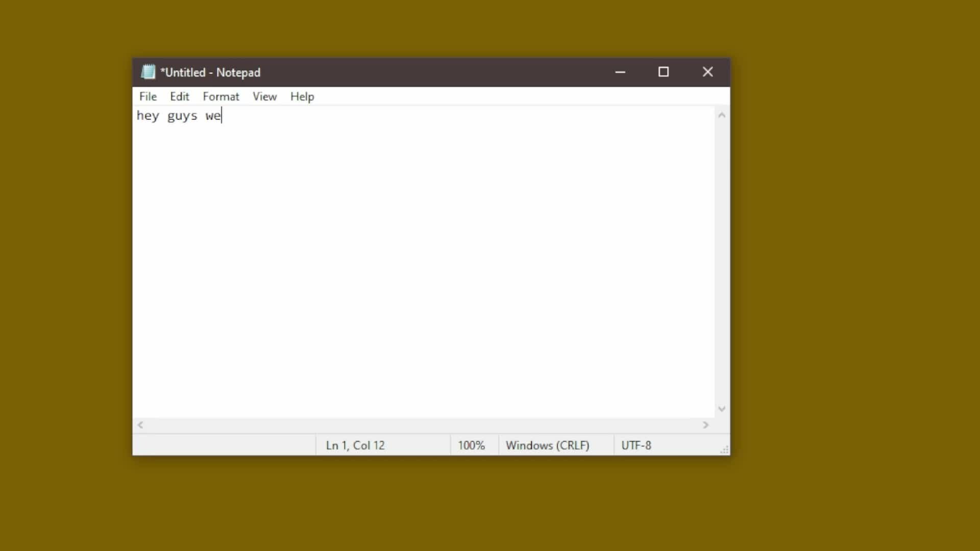Open the File menu
Screen dimensions: 980x551
click(148, 96)
